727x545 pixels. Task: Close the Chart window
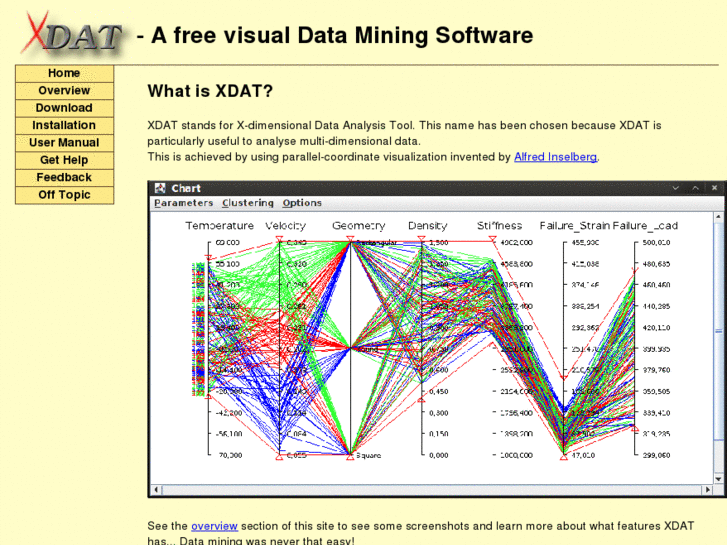pyautogui.click(x=714, y=188)
